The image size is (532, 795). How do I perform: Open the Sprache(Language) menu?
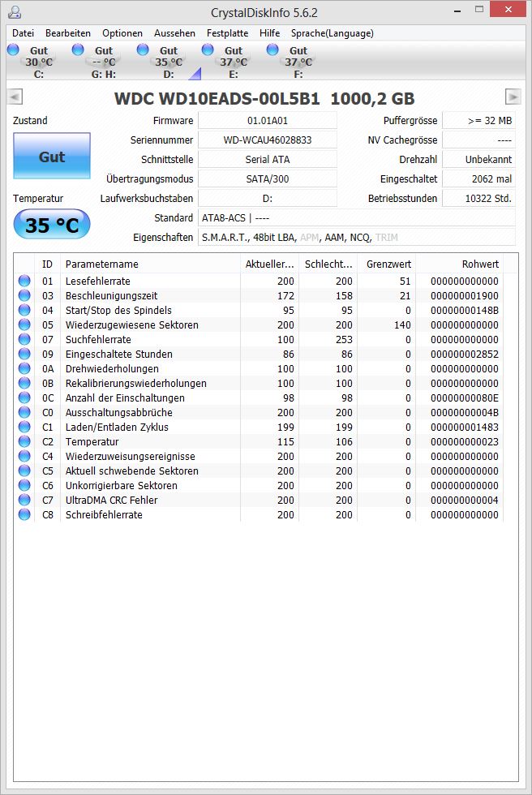[x=332, y=33]
